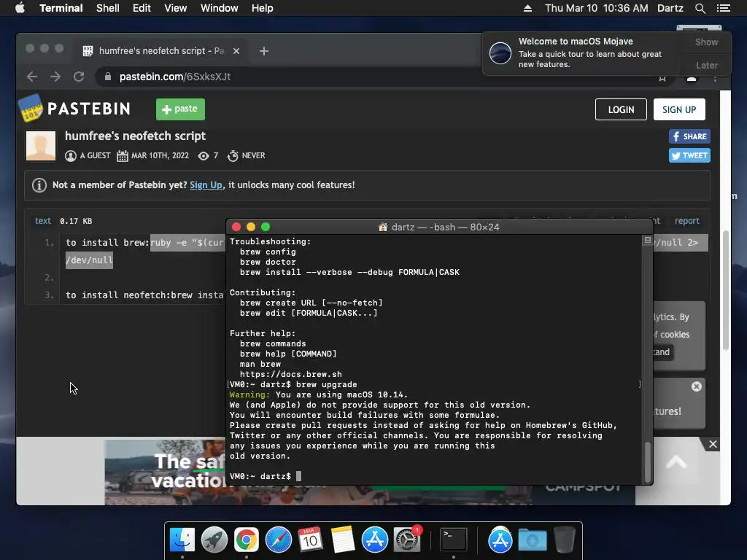Click the info icon in member notice
747x560 pixels.
(39, 184)
